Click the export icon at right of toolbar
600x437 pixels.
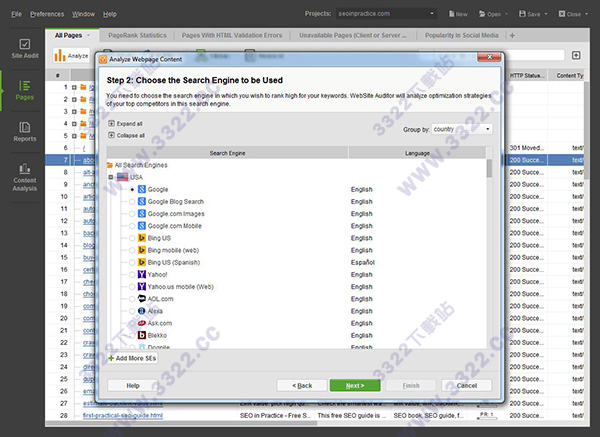(x=576, y=55)
